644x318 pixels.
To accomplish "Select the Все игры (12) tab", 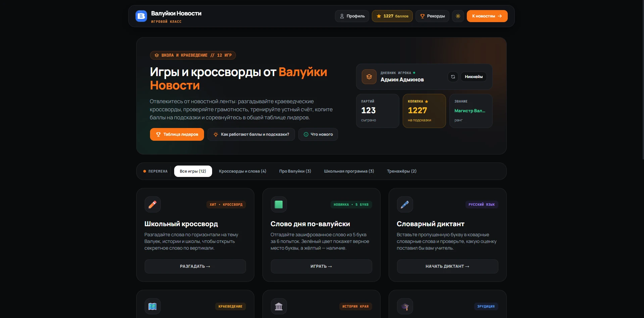I will [x=193, y=171].
